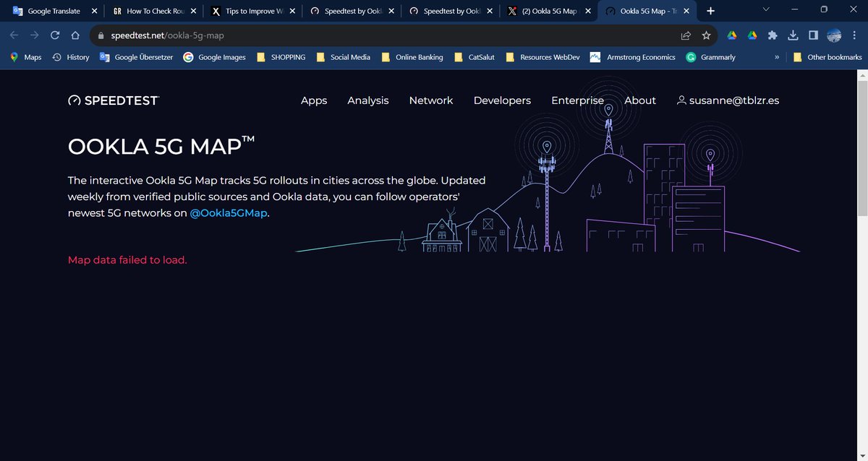
Task: Open the Maps bookmark
Action: 25,57
